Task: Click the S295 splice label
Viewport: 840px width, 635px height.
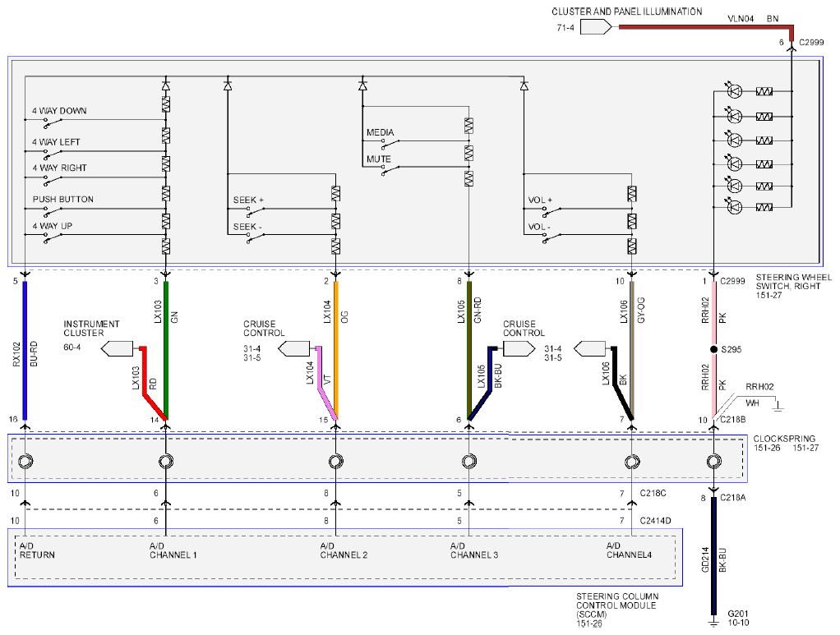Action: point(732,350)
